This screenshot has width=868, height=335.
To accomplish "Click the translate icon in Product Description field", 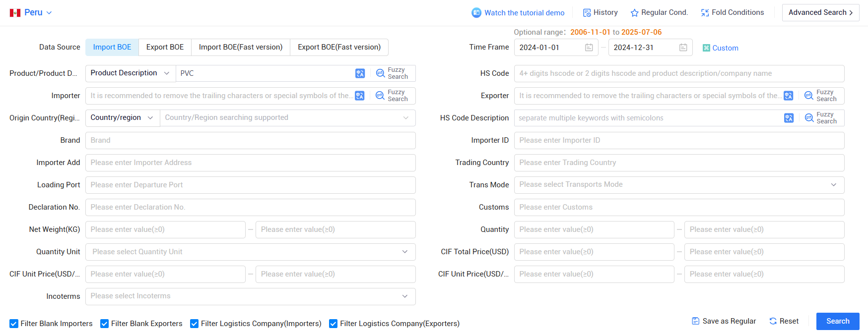I will click(360, 73).
